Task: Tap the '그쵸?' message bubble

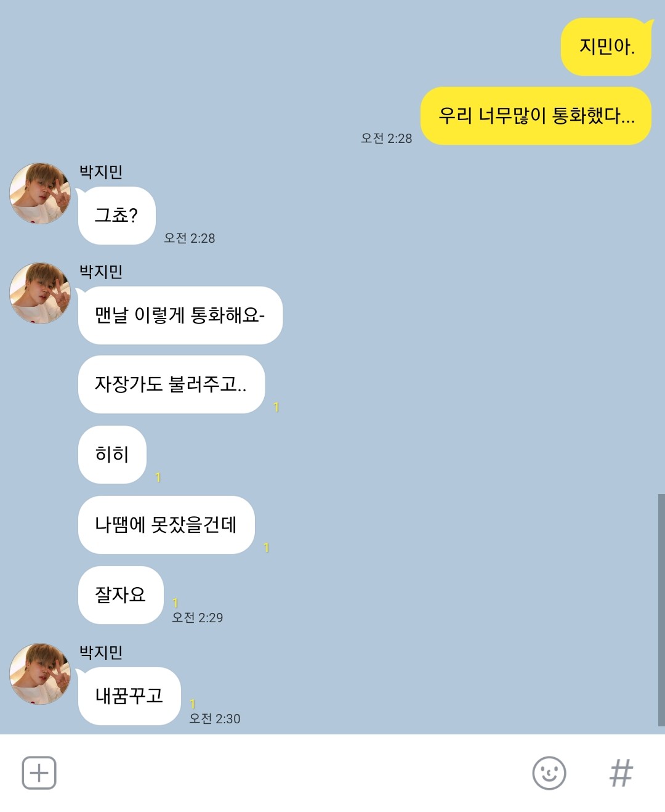Action: 116,216
